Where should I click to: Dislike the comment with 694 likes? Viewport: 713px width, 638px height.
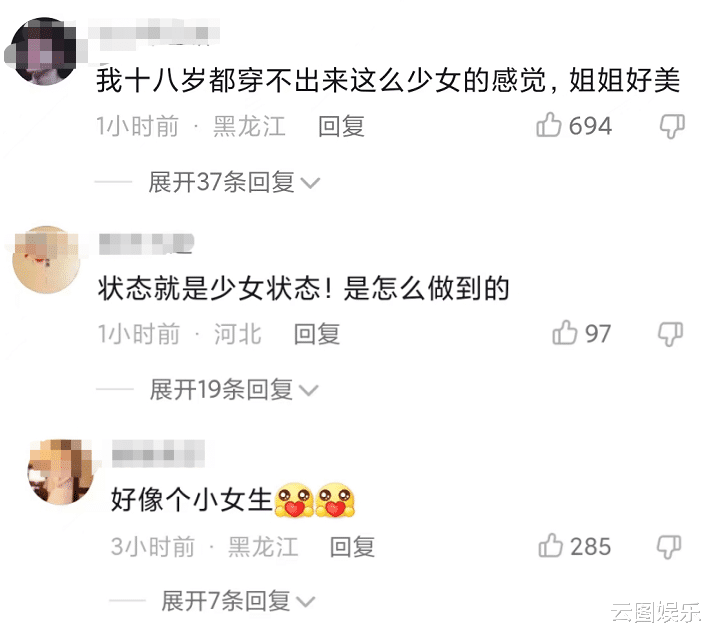tap(672, 126)
